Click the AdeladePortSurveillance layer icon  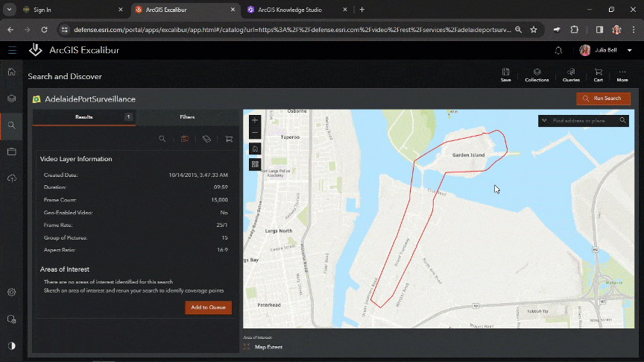click(x=37, y=99)
